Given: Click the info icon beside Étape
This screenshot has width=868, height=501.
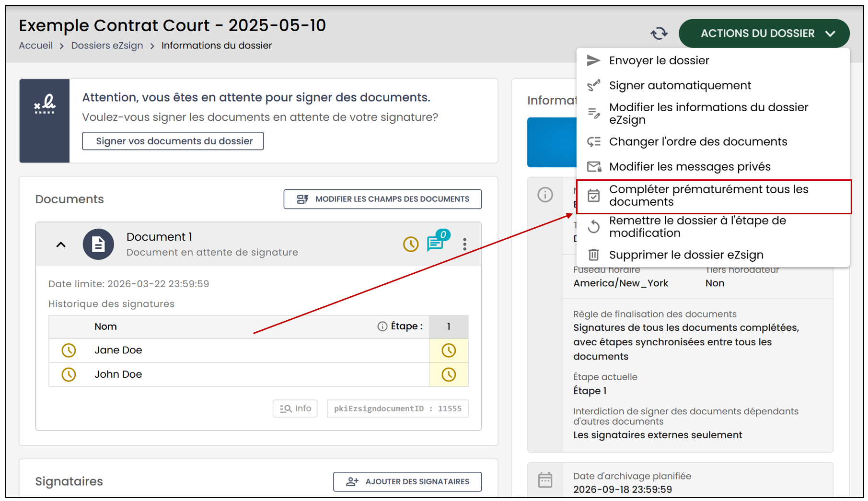Looking at the screenshot, I should click(382, 326).
